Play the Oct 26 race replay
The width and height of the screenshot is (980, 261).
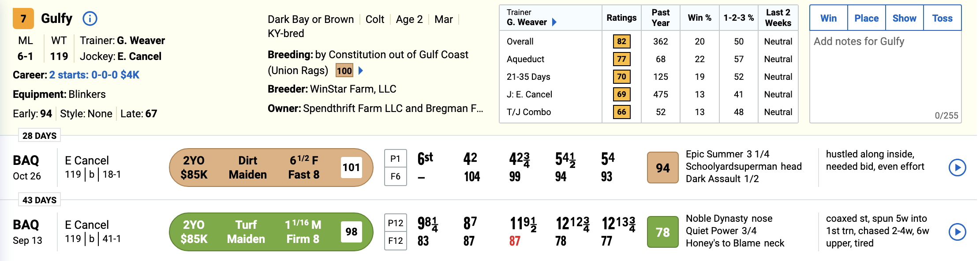957,168
